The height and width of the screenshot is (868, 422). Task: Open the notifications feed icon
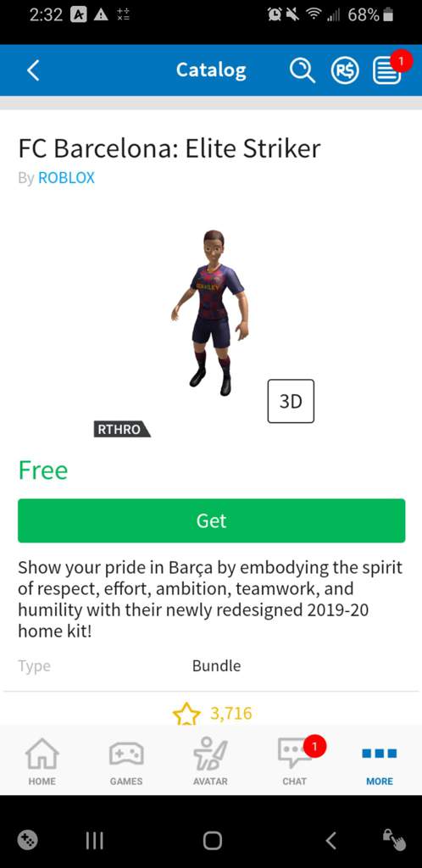pyautogui.click(x=386, y=71)
